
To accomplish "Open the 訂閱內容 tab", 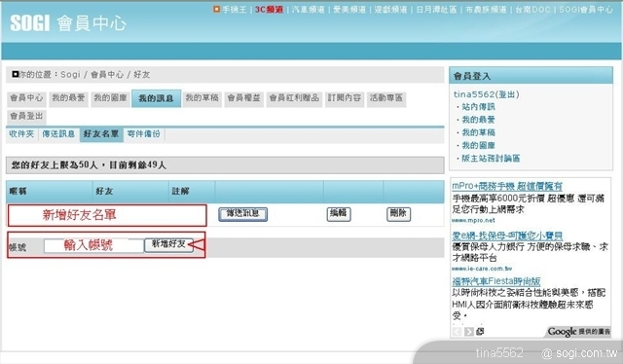I will [345, 98].
